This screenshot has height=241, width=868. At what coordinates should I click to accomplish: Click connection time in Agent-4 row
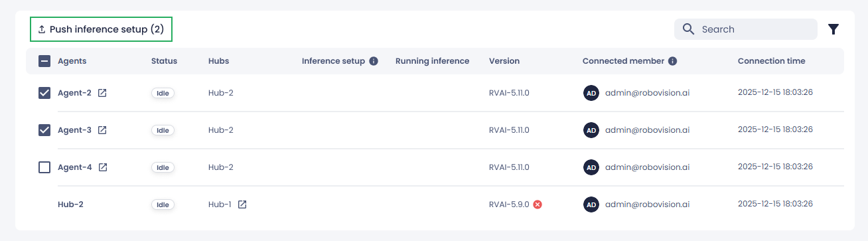[775, 167]
